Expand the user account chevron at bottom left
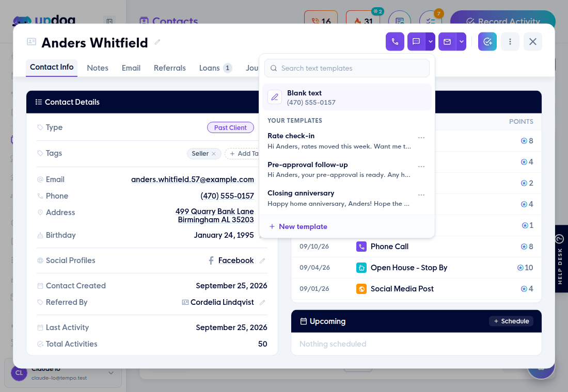This screenshot has width=568, height=392. point(111,373)
